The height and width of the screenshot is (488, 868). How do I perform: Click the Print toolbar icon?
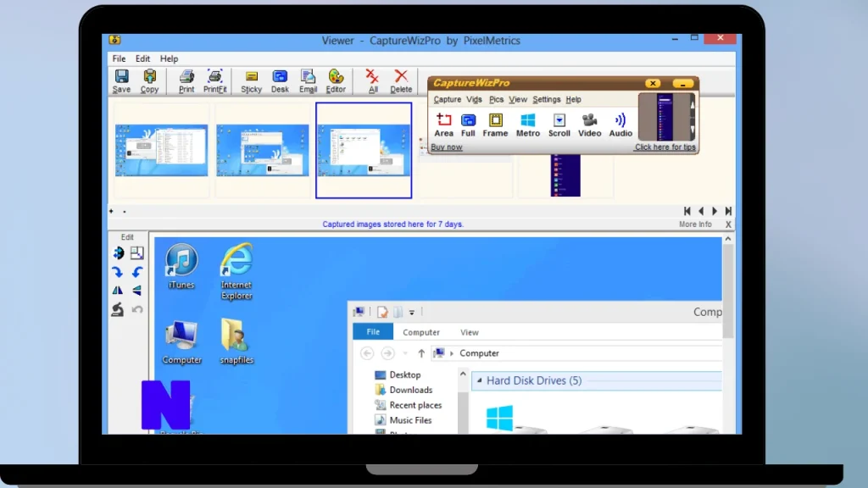tap(186, 80)
